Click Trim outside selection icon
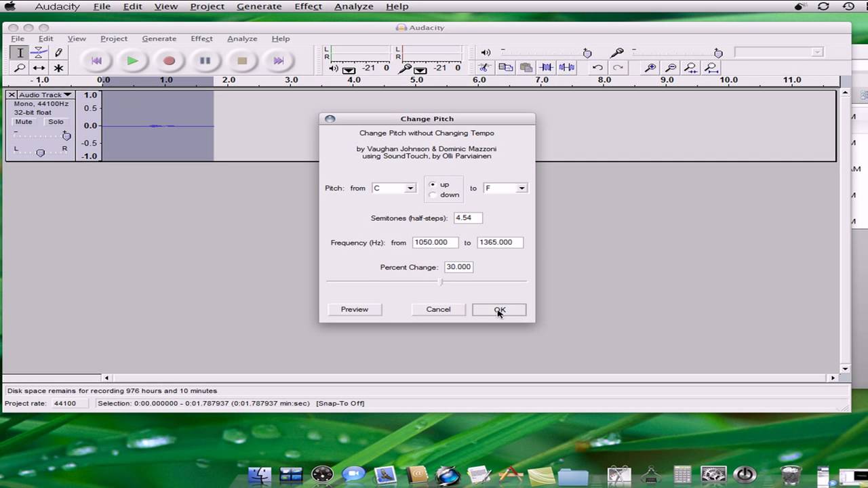The width and height of the screenshot is (868, 488). click(x=546, y=67)
